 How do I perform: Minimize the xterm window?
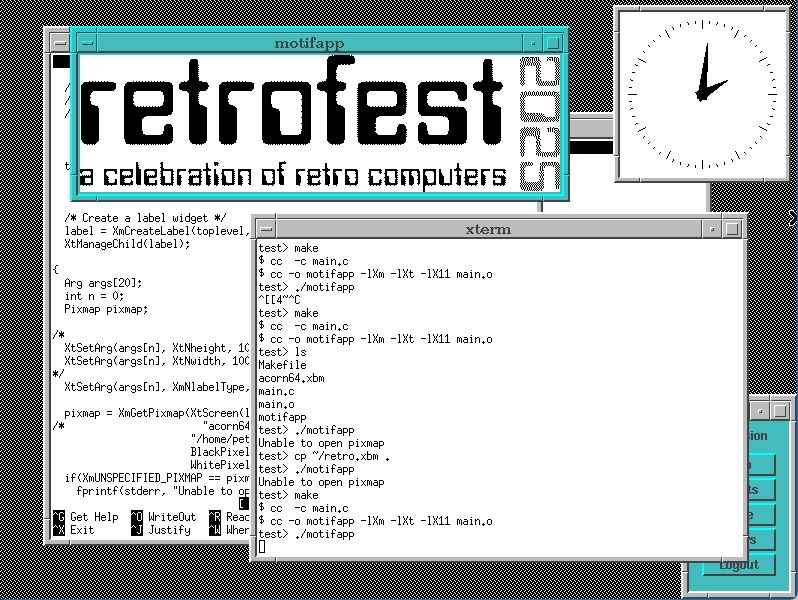[711, 230]
